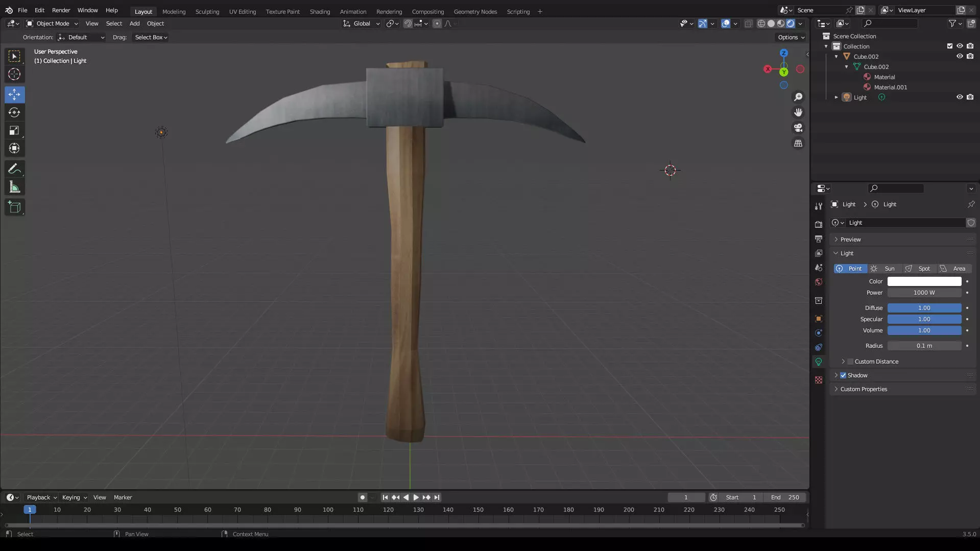Open the View Layer properties tab

tap(819, 253)
